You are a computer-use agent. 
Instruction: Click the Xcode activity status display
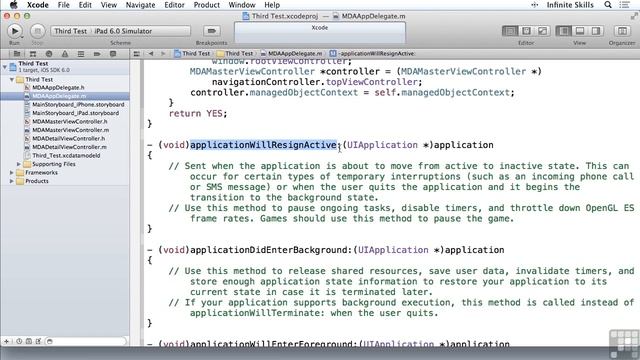pos(320,33)
